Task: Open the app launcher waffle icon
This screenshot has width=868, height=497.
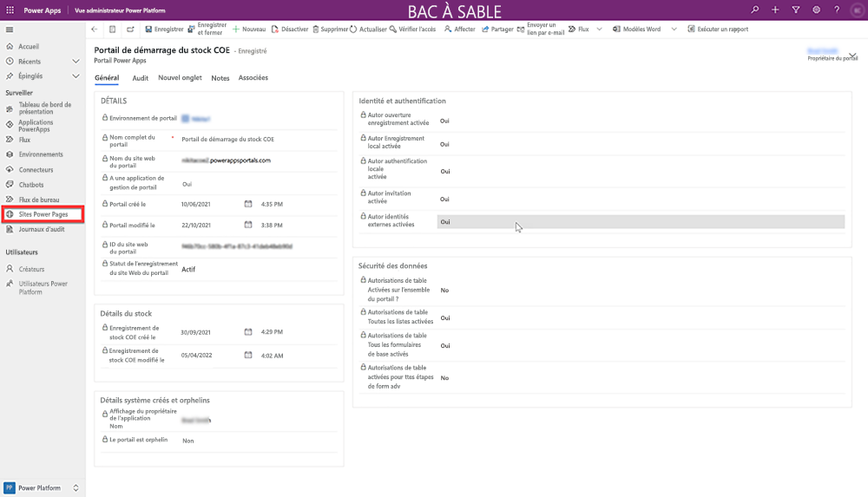Action: (10, 10)
